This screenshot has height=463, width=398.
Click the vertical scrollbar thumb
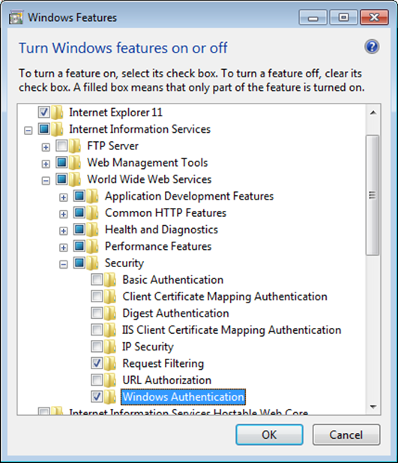pyautogui.click(x=372, y=195)
